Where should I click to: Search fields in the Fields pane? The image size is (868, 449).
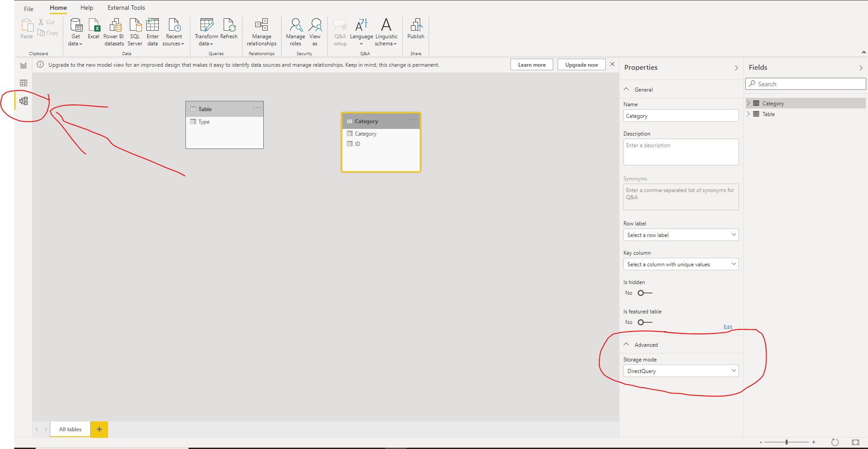click(805, 84)
